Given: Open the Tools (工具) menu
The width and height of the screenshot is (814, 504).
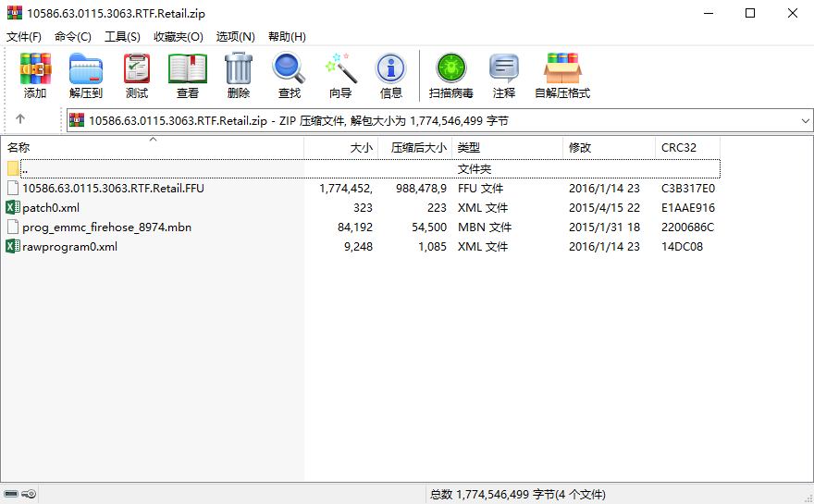Looking at the screenshot, I should pos(122,37).
